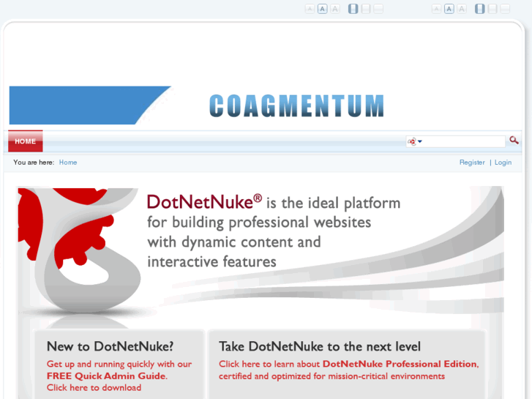Click 'You are here:' label

coord(34,163)
